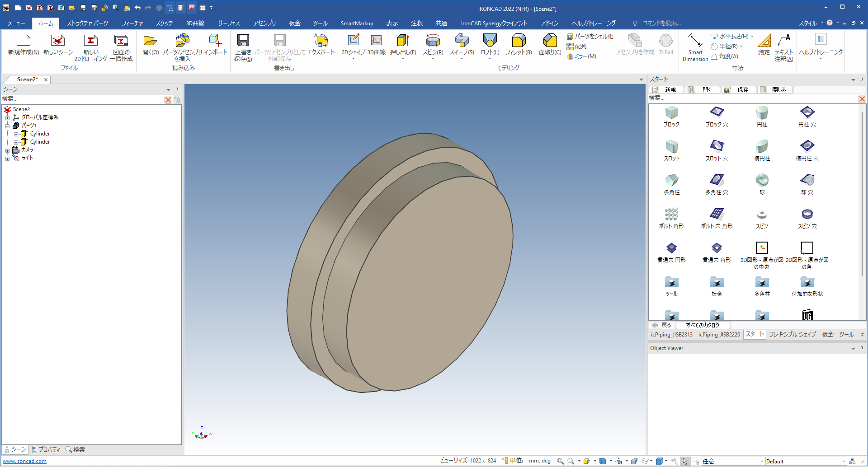Screen dimensions: 868x467
Task: Open the Default dropdown in status bar
Action: (x=844, y=461)
